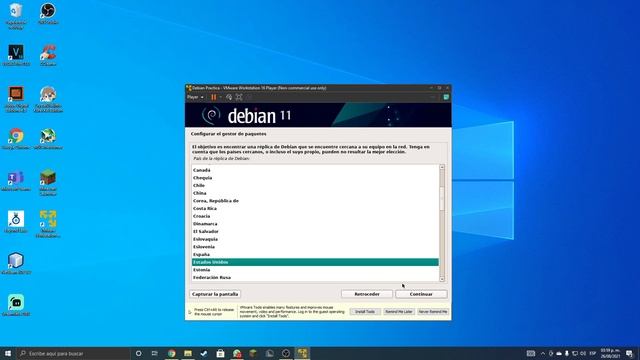Image resolution: width=640 pixels, height=360 pixels.
Task: Select Federación Rusa in the country list
Action: [316, 278]
